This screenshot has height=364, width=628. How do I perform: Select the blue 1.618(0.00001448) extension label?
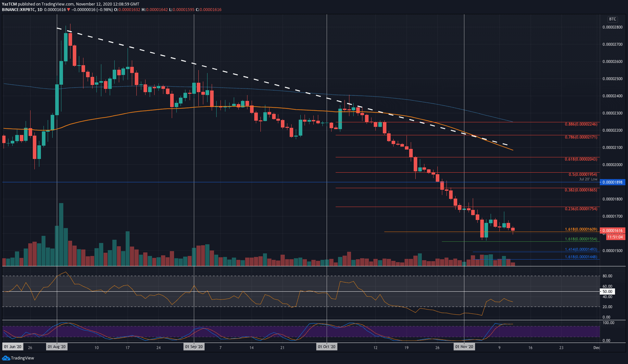(x=581, y=257)
